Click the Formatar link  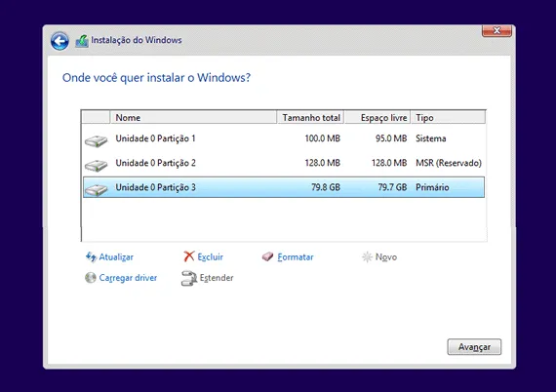pyautogui.click(x=296, y=257)
